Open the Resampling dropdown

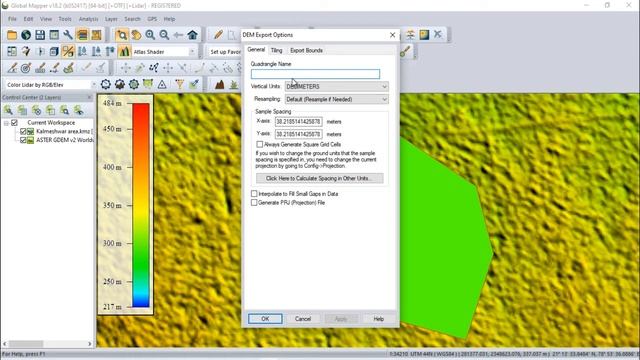[x=337, y=99]
